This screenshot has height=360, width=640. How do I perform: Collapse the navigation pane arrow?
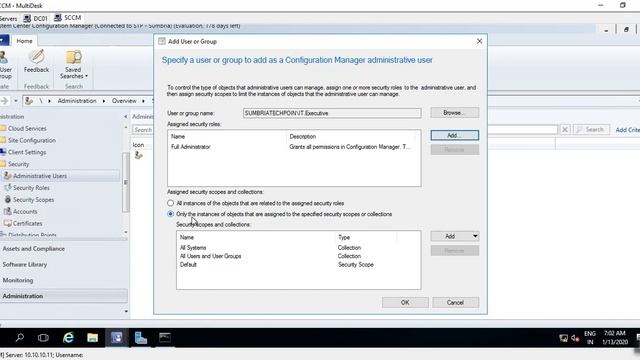click(125, 117)
